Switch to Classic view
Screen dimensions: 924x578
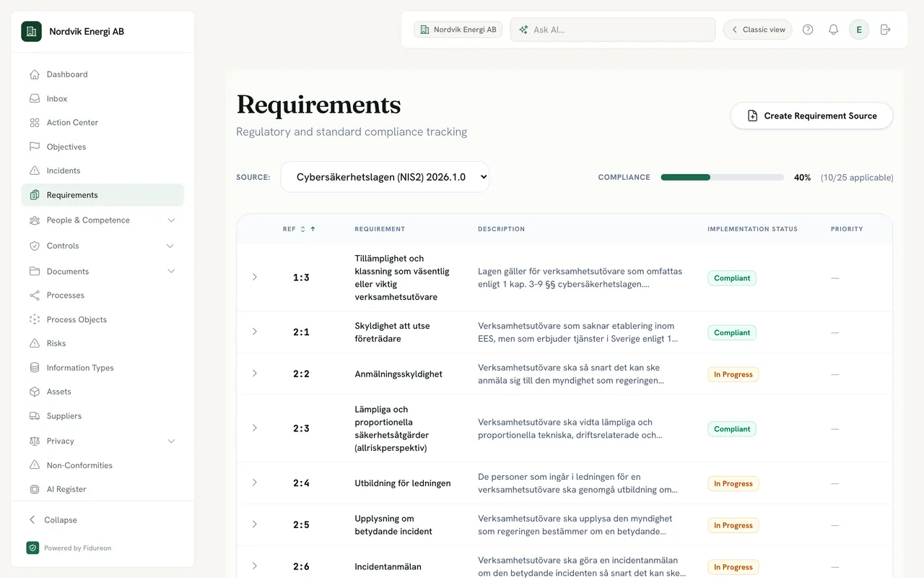(758, 30)
